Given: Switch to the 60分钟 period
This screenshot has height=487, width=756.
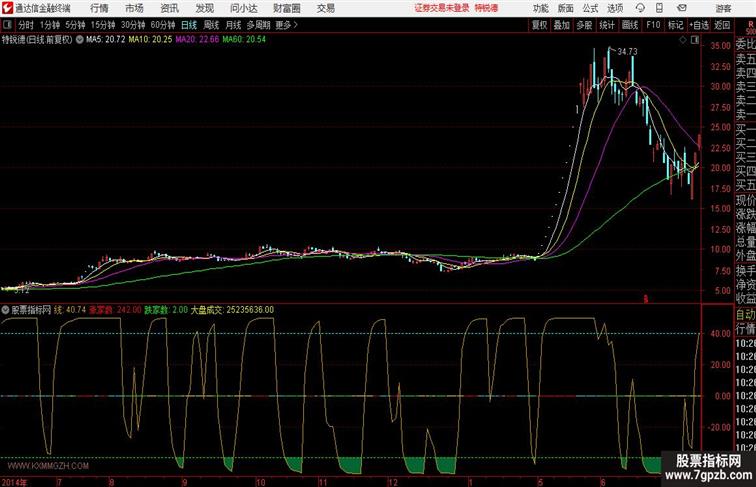Looking at the screenshot, I should click(163, 25).
